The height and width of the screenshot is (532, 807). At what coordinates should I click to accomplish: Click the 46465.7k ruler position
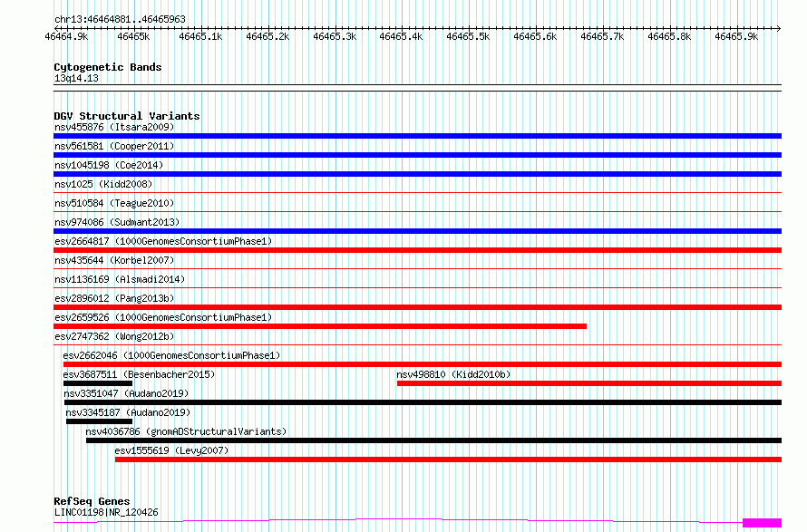[602, 36]
